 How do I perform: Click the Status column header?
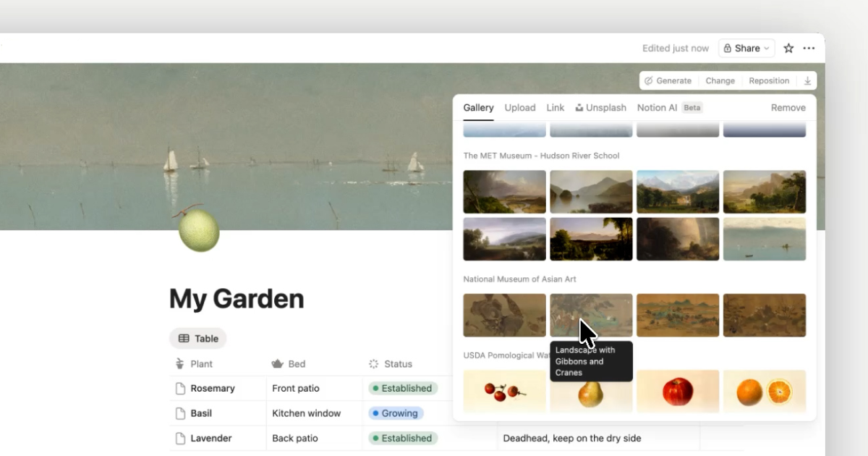(390, 364)
